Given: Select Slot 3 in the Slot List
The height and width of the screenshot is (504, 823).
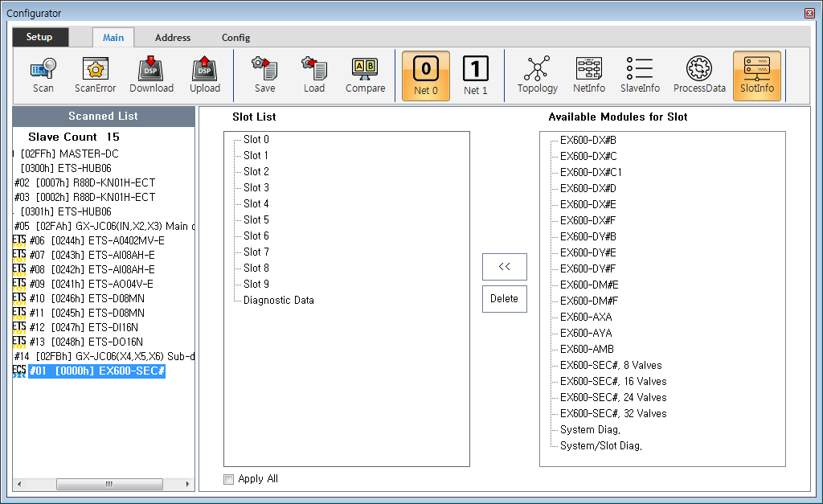Looking at the screenshot, I should 256,187.
